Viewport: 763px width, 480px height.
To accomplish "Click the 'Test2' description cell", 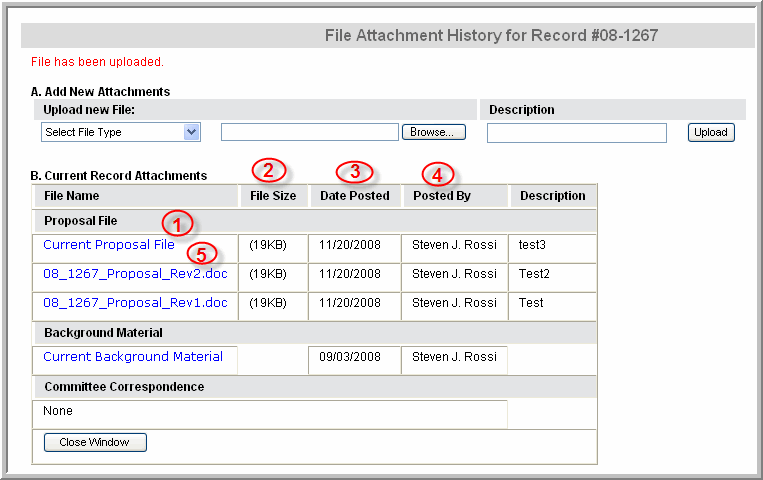I will pos(552,277).
